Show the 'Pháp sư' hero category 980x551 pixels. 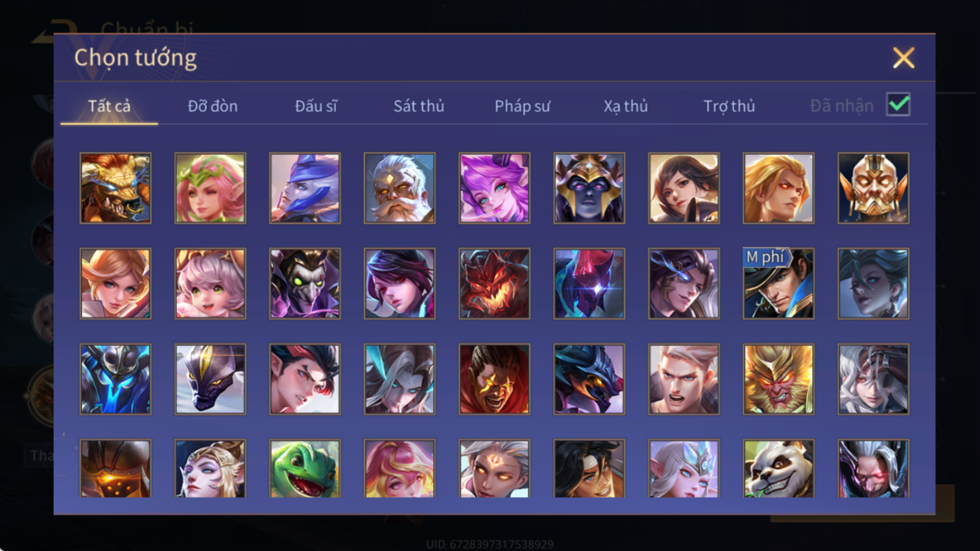522,106
